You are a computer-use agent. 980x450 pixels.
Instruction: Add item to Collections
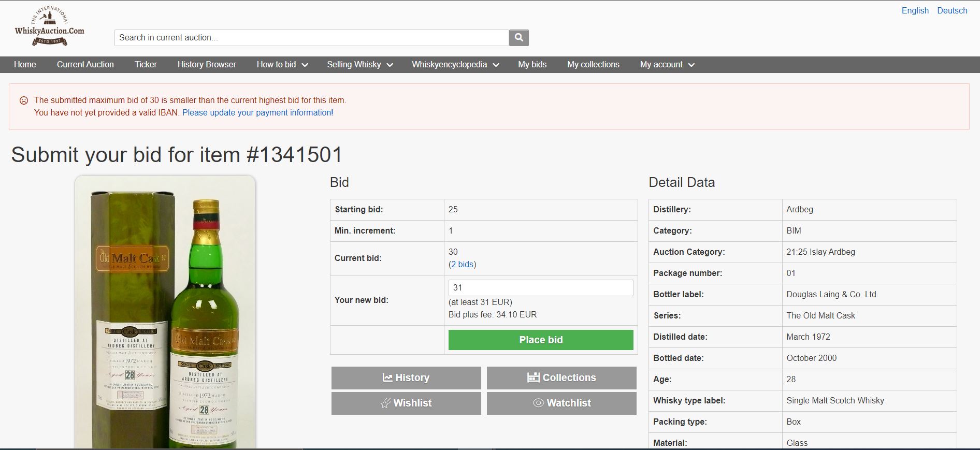[561, 378]
